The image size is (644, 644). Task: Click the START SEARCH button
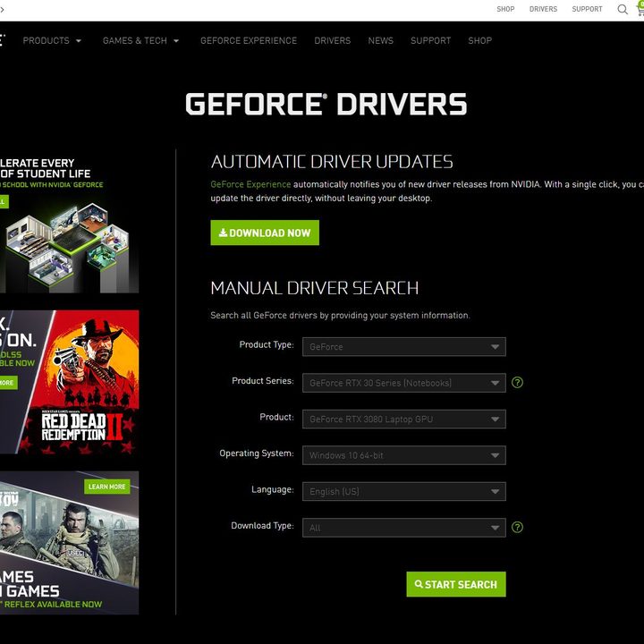click(456, 584)
